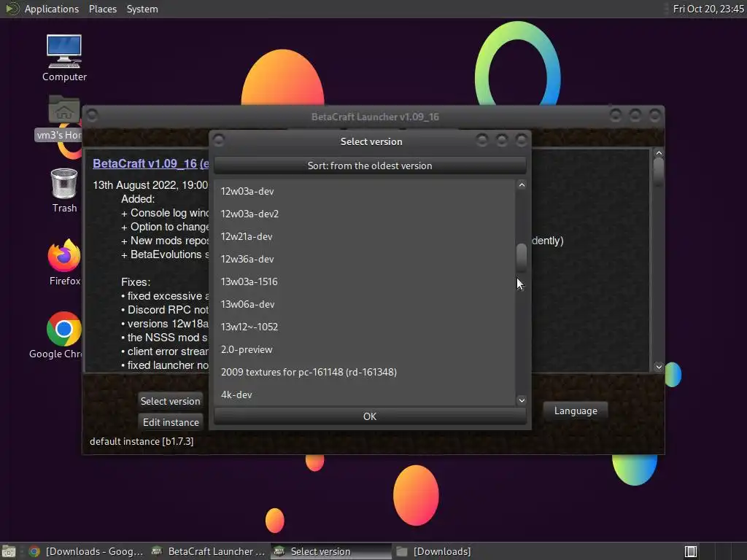Screen dimensions: 747x560
Task: Open the Trash desktop icon
Action: pos(64,190)
